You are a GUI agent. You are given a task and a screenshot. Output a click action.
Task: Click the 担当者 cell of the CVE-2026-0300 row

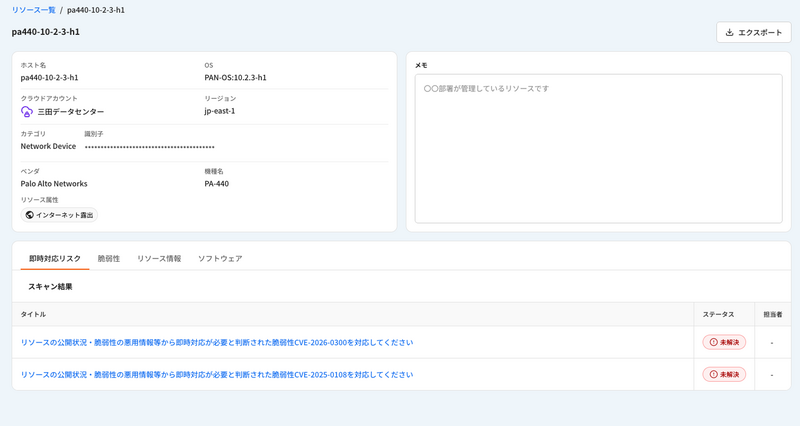coord(772,342)
